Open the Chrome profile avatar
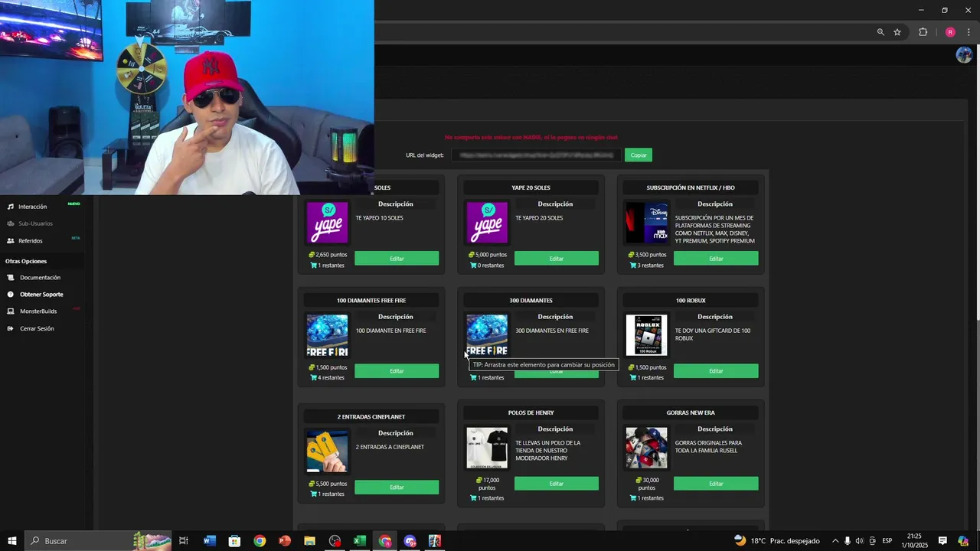Viewport: 980px width, 551px height. [x=950, y=32]
